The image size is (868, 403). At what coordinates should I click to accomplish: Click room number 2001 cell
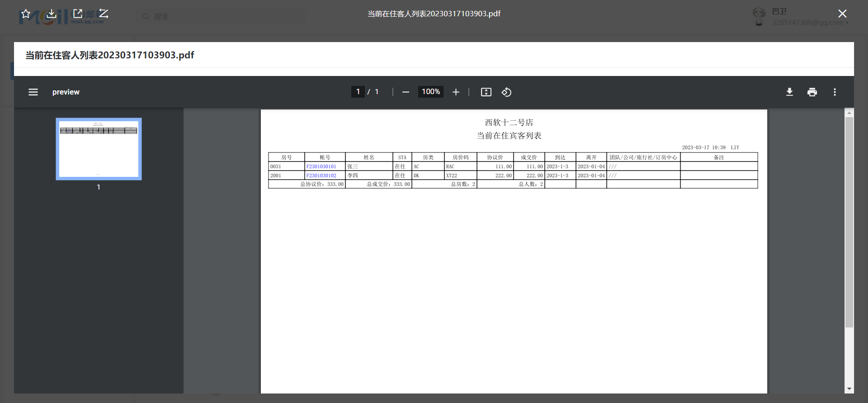click(286, 175)
